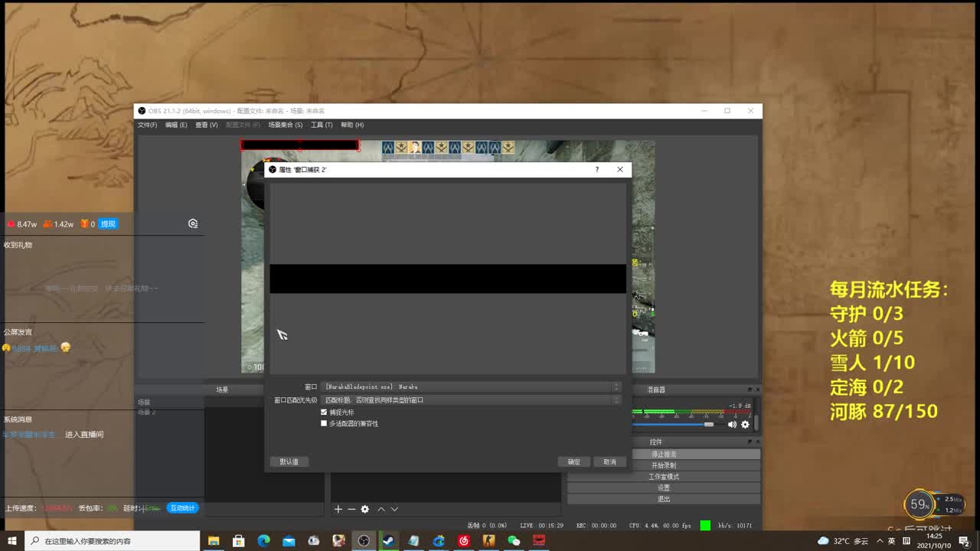Image resolution: width=980 pixels, height=551 pixels.
Task: Mute the mixer audio speaker icon
Action: pos(732,425)
